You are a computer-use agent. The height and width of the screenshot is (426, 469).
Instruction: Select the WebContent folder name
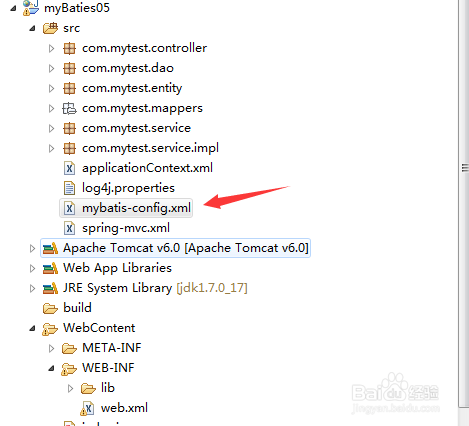coord(99,328)
